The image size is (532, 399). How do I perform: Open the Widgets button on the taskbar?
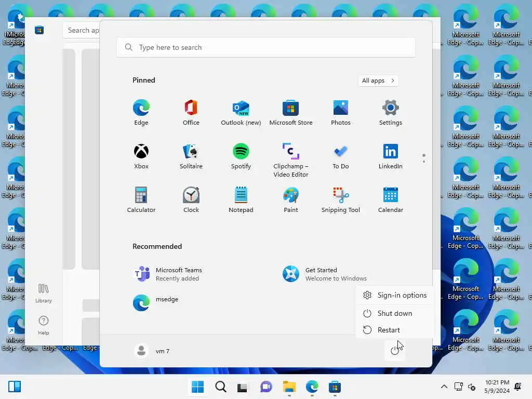click(15, 387)
